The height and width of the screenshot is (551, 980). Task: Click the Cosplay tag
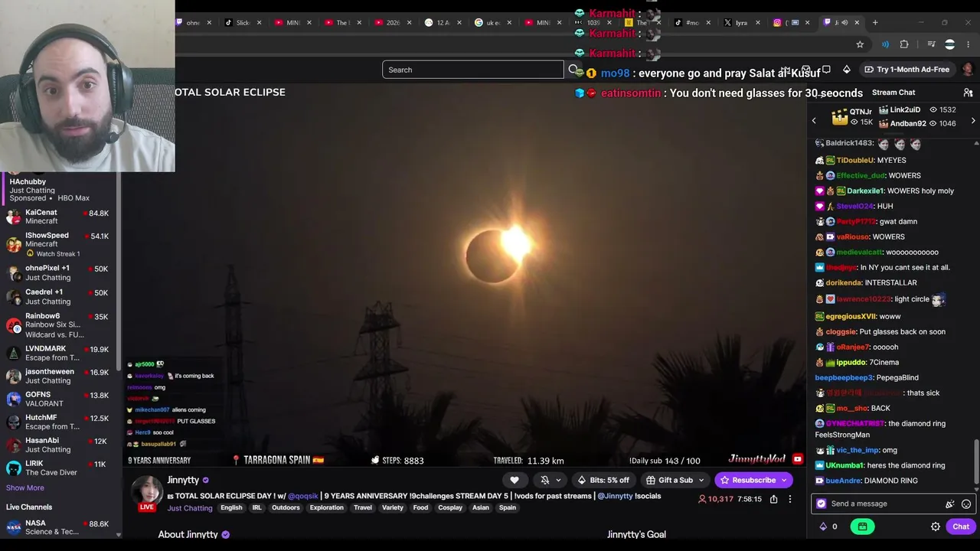pos(450,508)
